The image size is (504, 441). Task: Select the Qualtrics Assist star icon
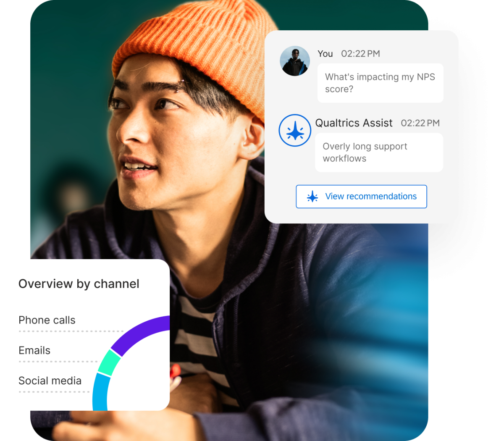pyautogui.click(x=295, y=131)
